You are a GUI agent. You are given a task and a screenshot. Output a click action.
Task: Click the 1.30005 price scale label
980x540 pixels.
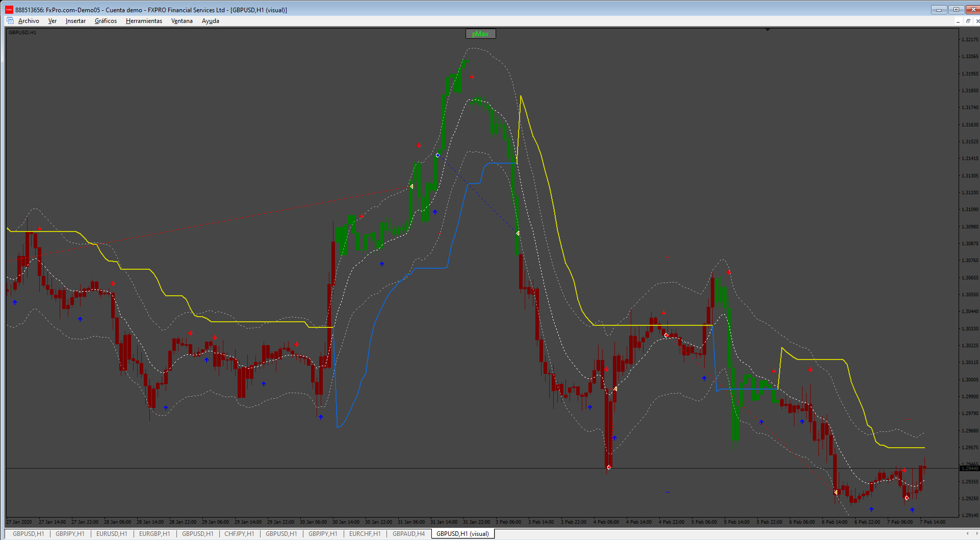(970, 379)
